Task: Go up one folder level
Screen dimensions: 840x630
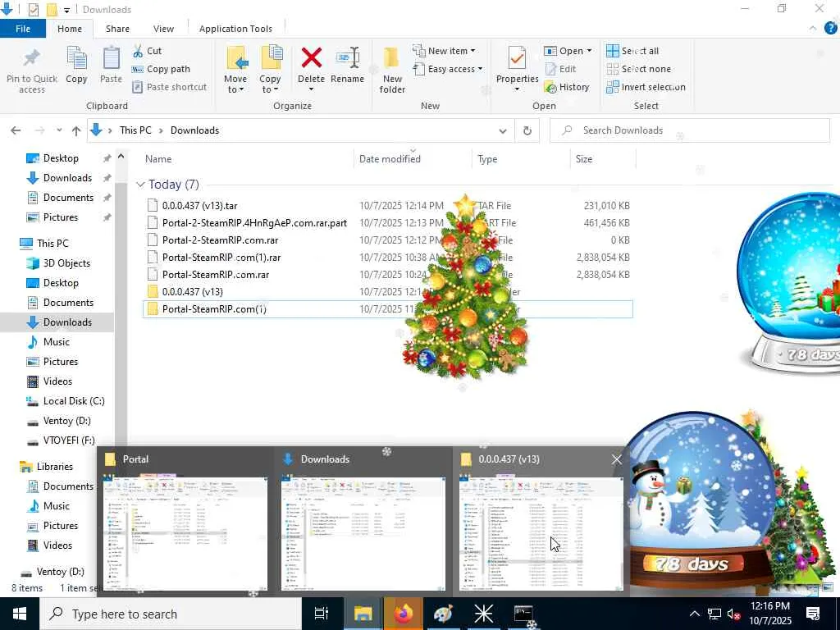Action: click(x=76, y=130)
